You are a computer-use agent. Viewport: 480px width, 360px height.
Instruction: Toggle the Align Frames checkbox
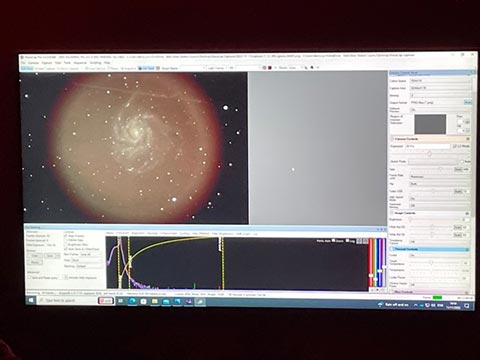[x=66, y=236]
